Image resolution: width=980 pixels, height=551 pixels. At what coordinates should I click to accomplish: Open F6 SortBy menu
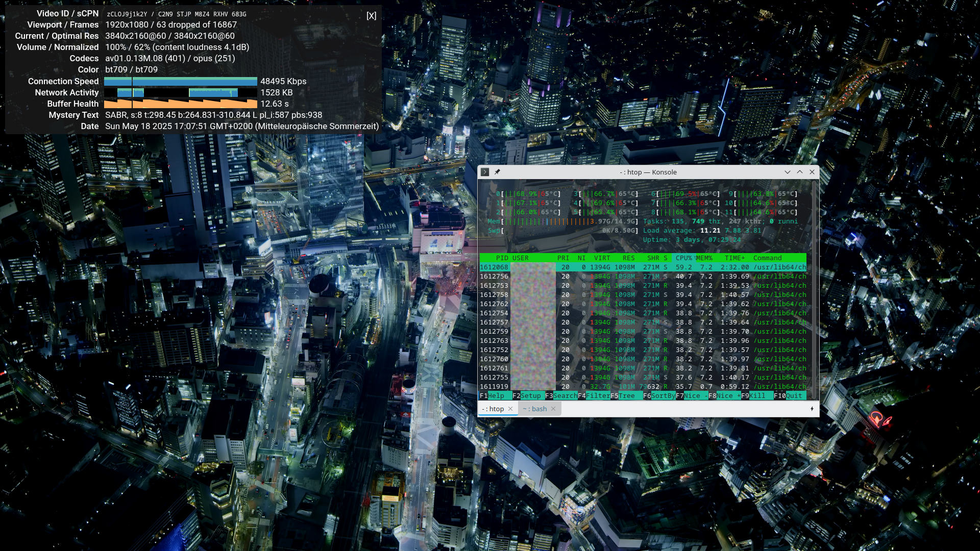[x=663, y=396]
